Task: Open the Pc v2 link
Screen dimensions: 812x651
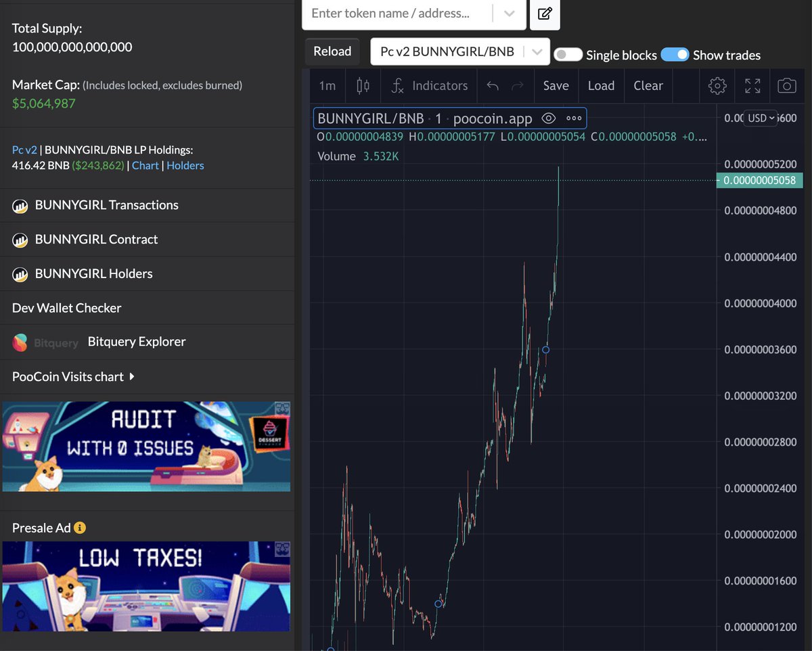Action: click(24, 150)
